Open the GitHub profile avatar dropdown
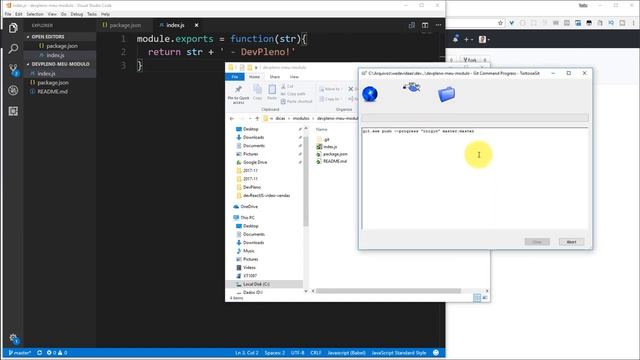This screenshot has height=360, width=640. [x=484, y=39]
